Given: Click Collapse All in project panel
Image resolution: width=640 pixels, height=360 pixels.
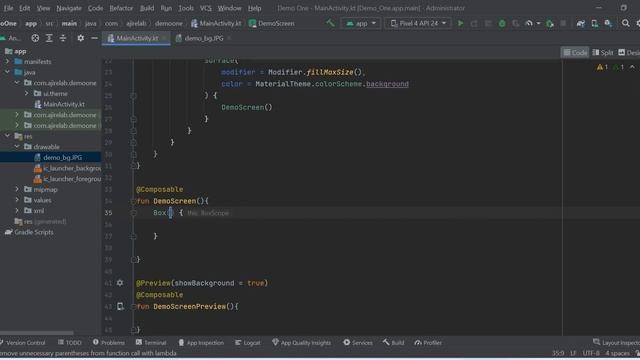Looking at the screenshot, I should [63, 38].
